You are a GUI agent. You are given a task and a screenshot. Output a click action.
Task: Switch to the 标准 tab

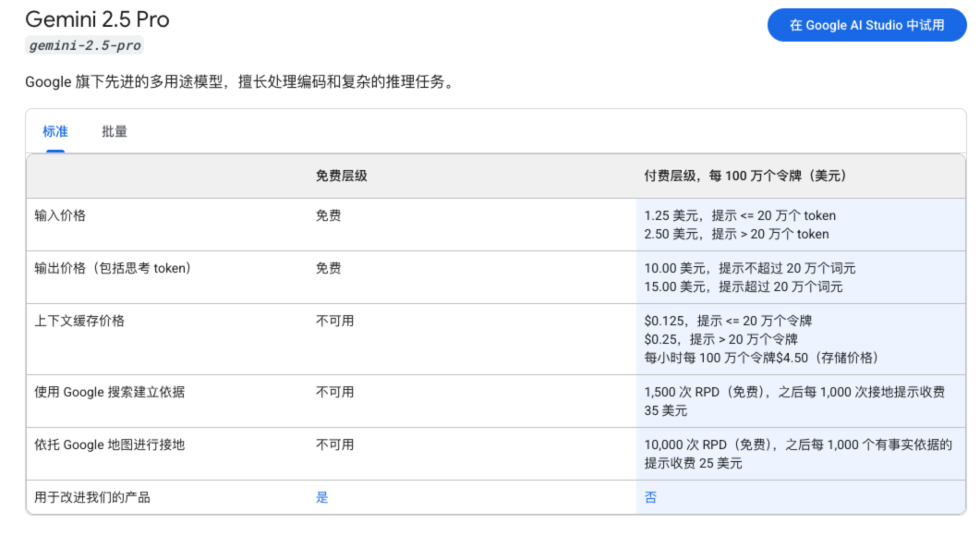[x=55, y=131]
